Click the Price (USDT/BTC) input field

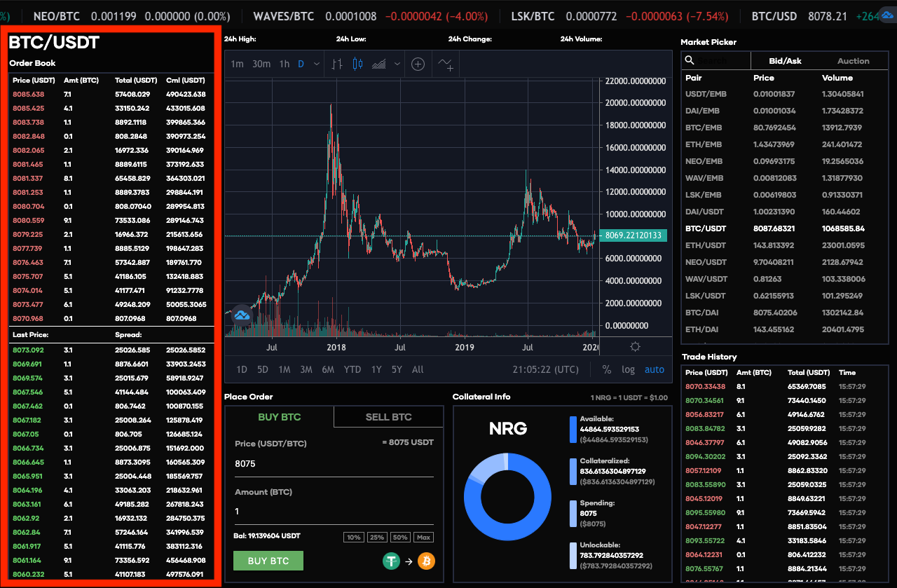334,464
